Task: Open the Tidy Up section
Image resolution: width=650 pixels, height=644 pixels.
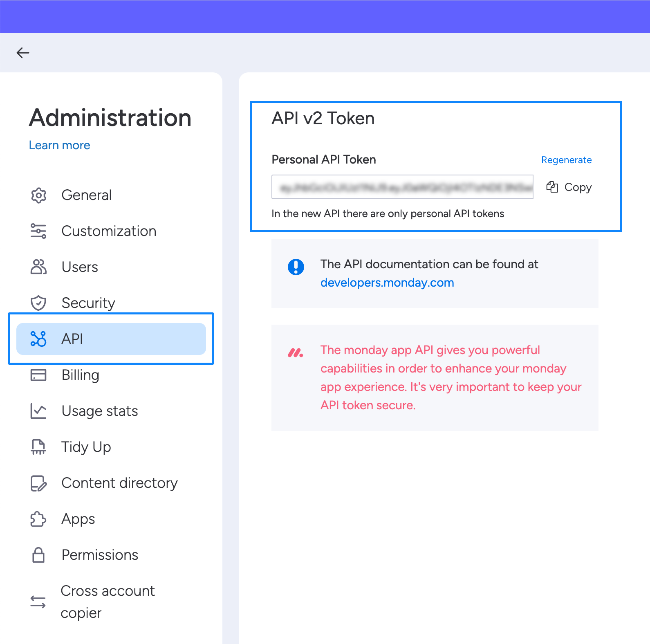Action: tap(111, 447)
